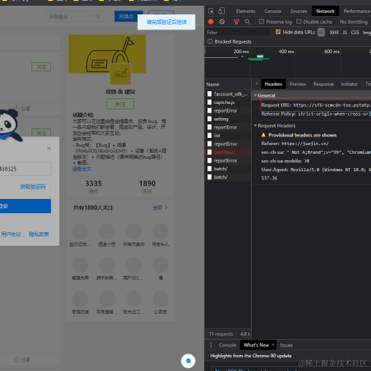This screenshot has width=371, height=371.
Task: Open the No throttling dropdown
Action: tap(354, 22)
